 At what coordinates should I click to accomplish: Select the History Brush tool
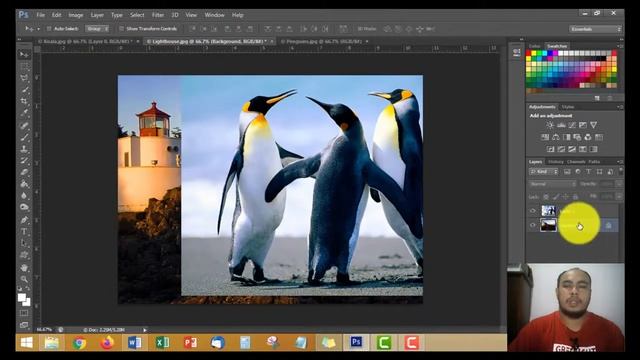point(24,161)
